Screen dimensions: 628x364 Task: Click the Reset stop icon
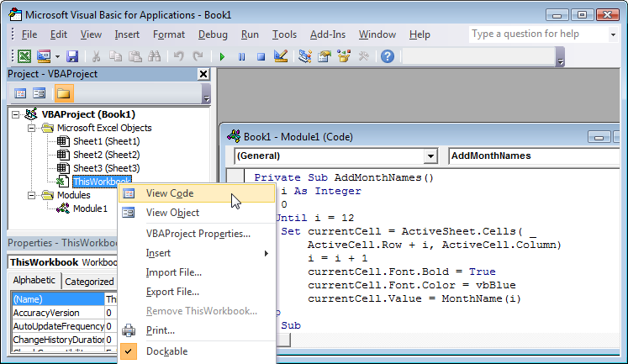[261, 56]
